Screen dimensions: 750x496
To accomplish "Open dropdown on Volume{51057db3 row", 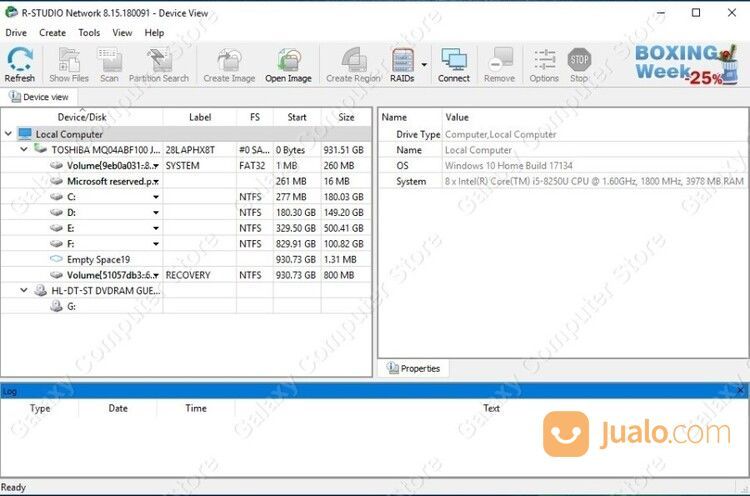I will (x=156, y=276).
